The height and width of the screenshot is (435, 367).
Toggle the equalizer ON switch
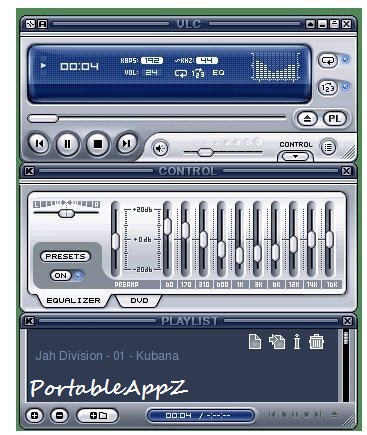(x=61, y=275)
